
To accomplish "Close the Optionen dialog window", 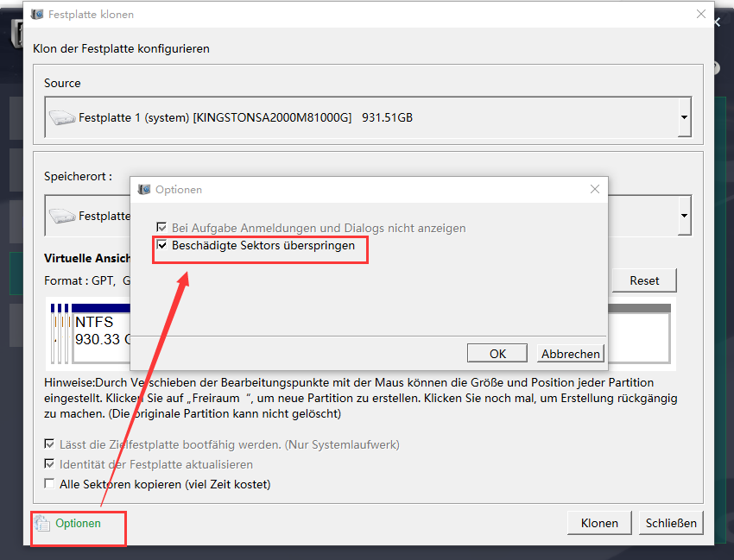I will coord(594,189).
